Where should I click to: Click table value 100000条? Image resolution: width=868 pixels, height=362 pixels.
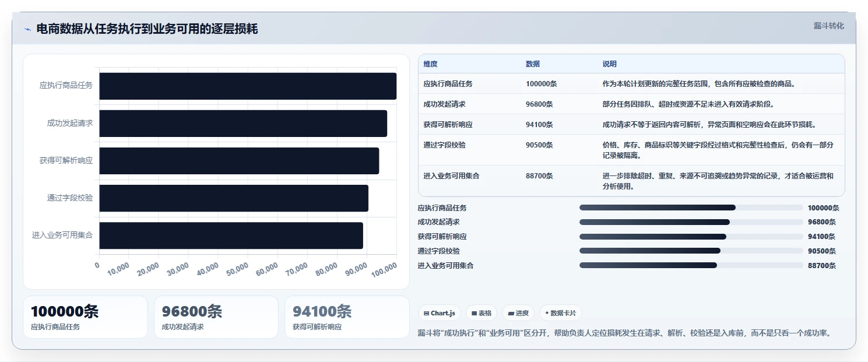[542, 84]
